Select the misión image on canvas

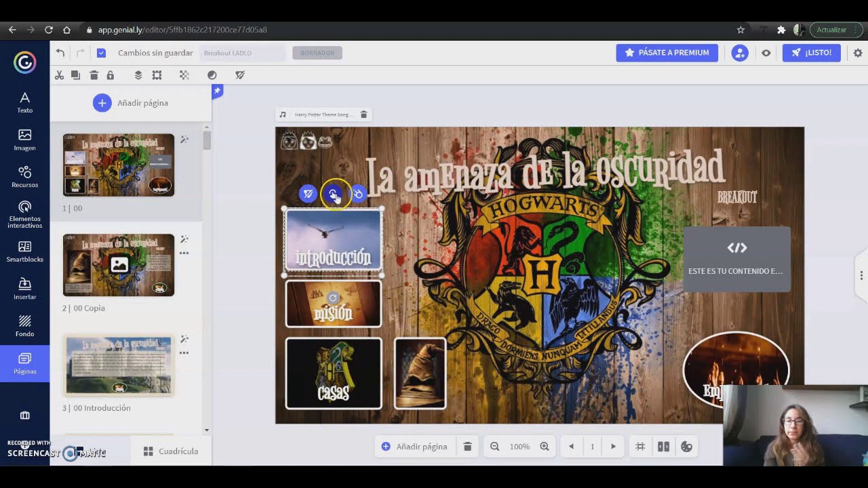[x=333, y=304]
